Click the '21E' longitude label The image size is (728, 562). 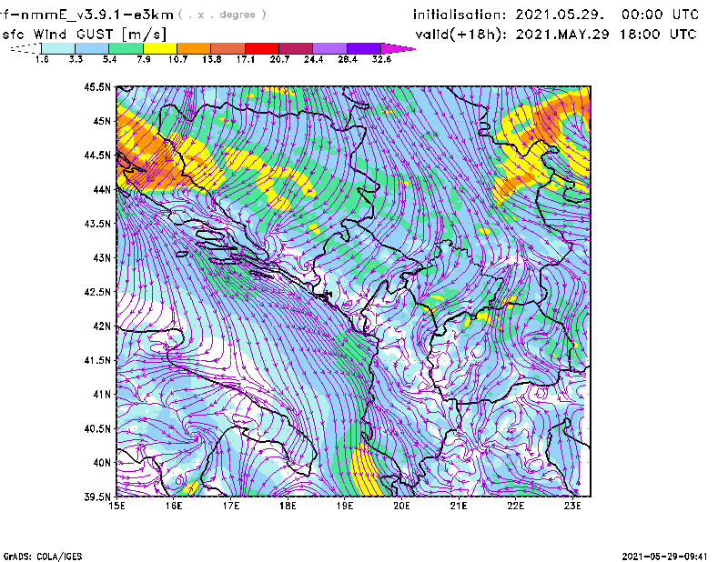(x=459, y=506)
